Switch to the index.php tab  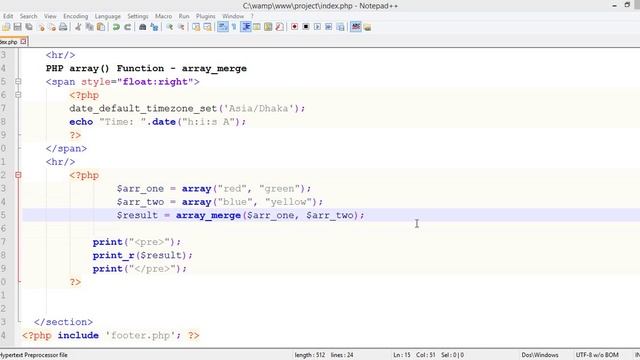(x=9, y=42)
